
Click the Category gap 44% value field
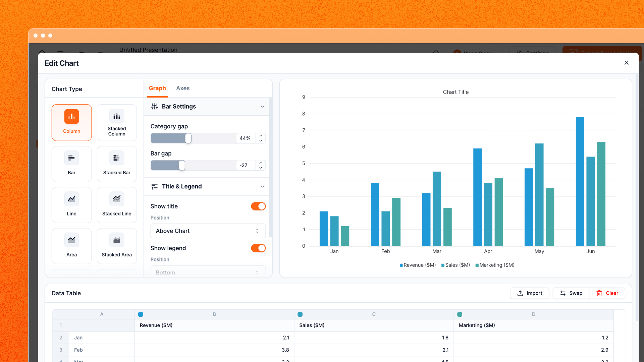pyautogui.click(x=246, y=138)
